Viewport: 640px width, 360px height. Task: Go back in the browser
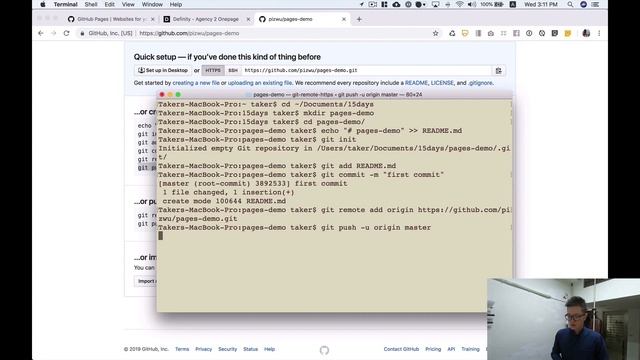pyautogui.click(x=40, y=33)
